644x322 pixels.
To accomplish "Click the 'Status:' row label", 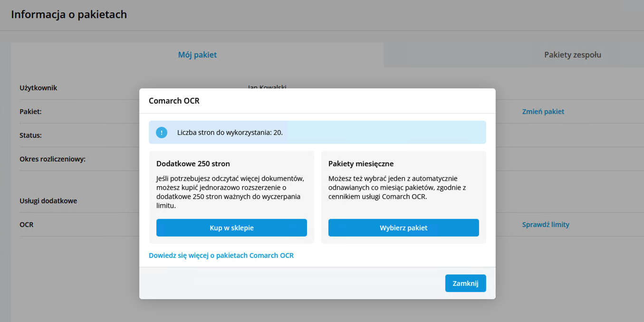I will [x=30, y=135].
